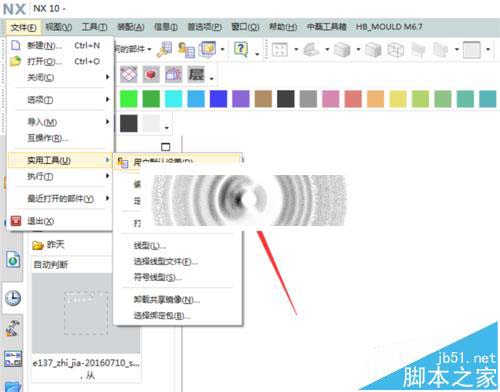
Task: Click the question mark help icon
Action: (x=241, y=49)
